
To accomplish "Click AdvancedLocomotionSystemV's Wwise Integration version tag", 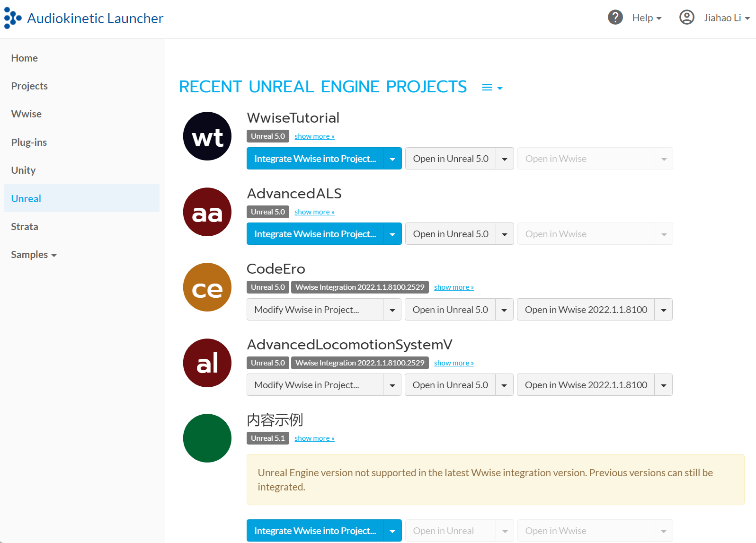I will 360,363.
